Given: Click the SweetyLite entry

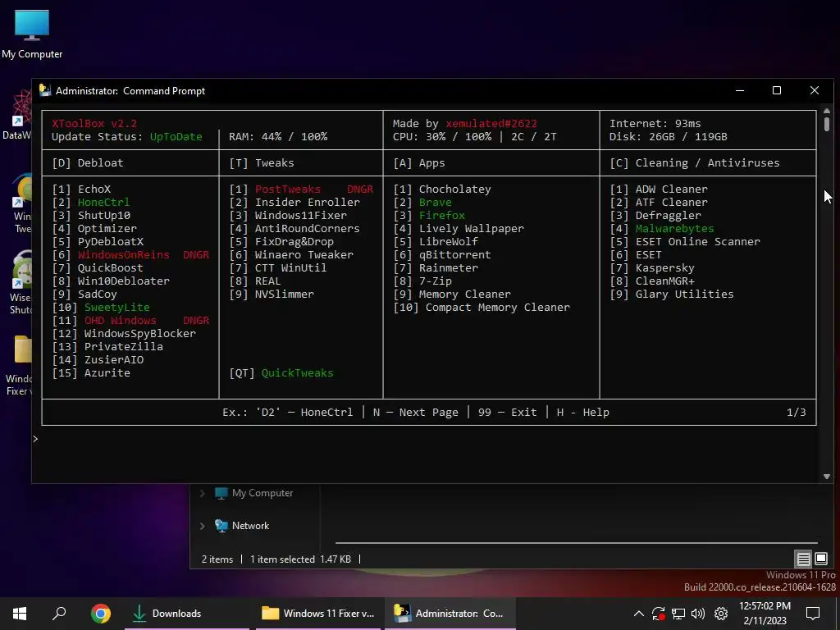Looking at the screenshot, I should (116, 308).
